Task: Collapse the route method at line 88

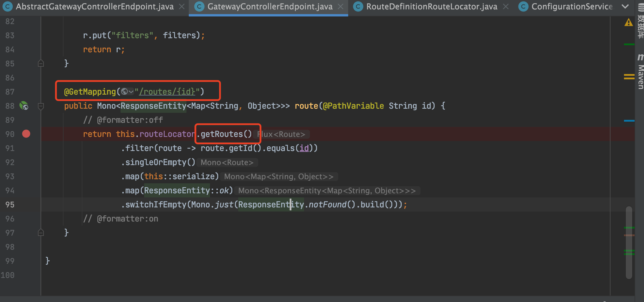Action: [41, 106]
